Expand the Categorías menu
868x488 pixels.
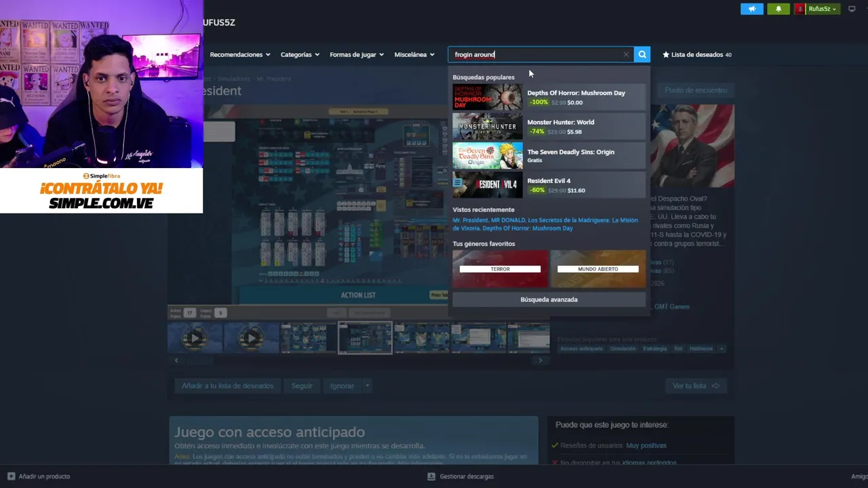pos(300,54)
